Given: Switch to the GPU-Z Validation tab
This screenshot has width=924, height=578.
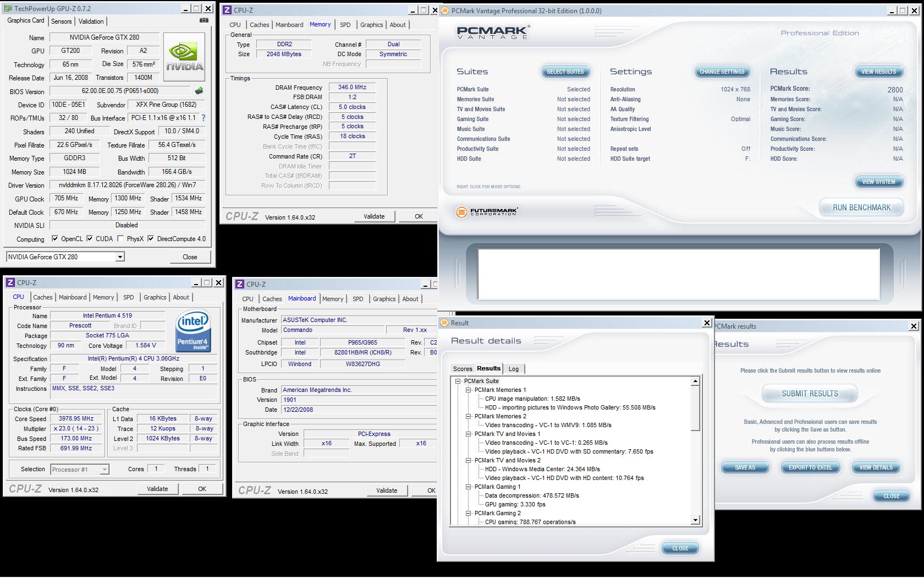Looking at the screenshot, I should (91, 21).
